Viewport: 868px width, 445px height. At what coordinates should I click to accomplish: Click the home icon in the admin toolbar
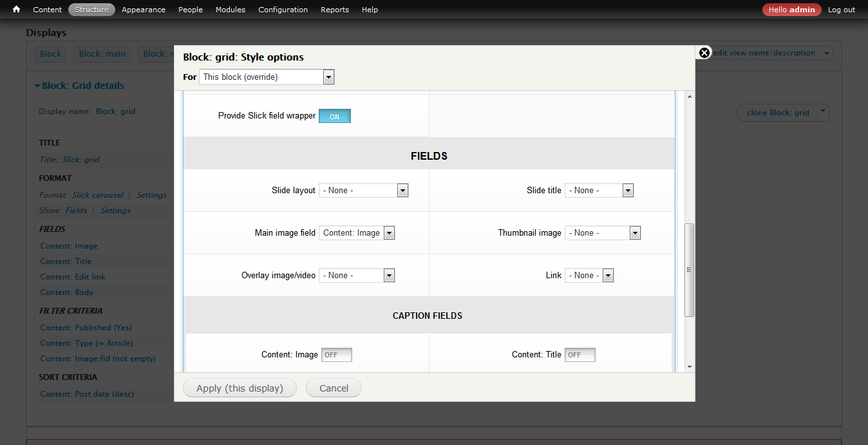(15, 9)
